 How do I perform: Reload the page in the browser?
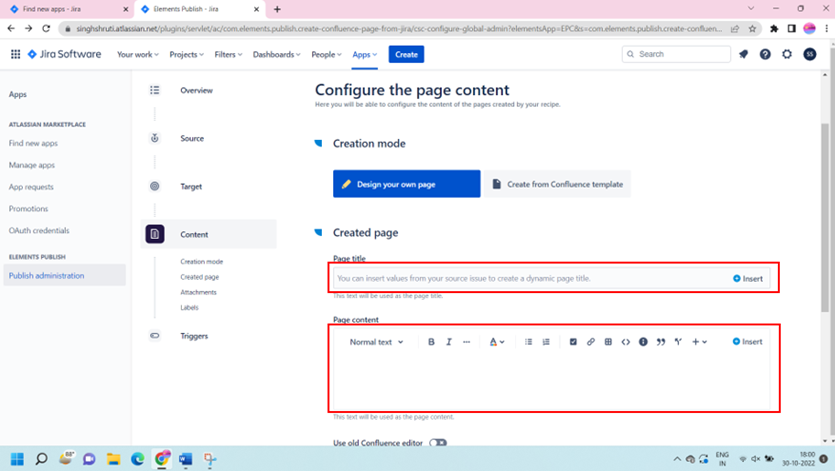46,29
